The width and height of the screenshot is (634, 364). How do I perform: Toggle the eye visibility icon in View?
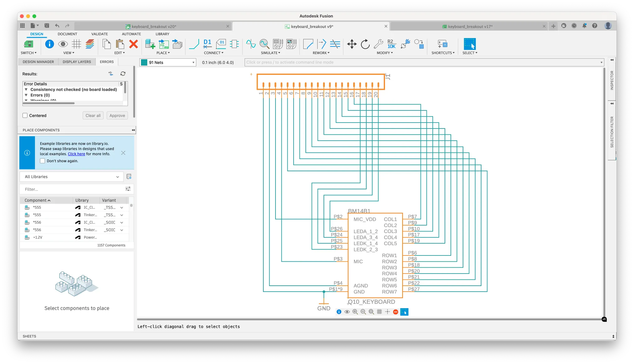[x=63, y=44]
